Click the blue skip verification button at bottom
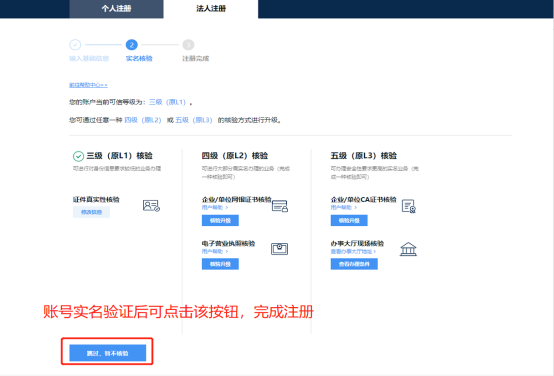This screenshot has height=376, width=554. tap(107, 353)
